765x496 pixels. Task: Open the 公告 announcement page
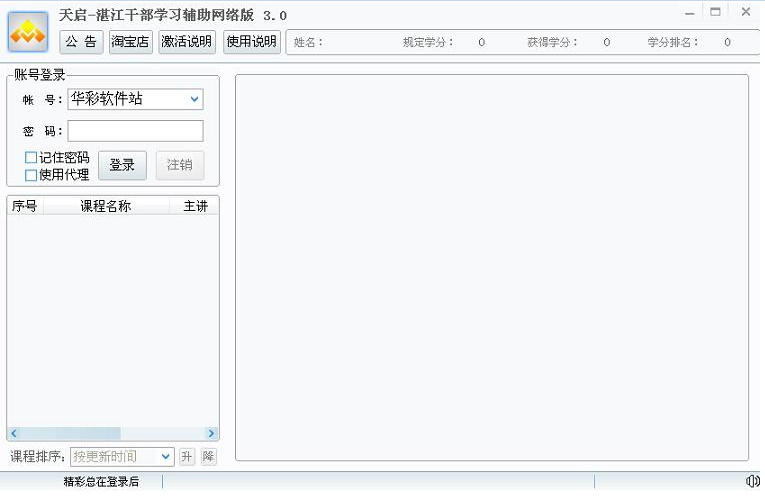82,42
